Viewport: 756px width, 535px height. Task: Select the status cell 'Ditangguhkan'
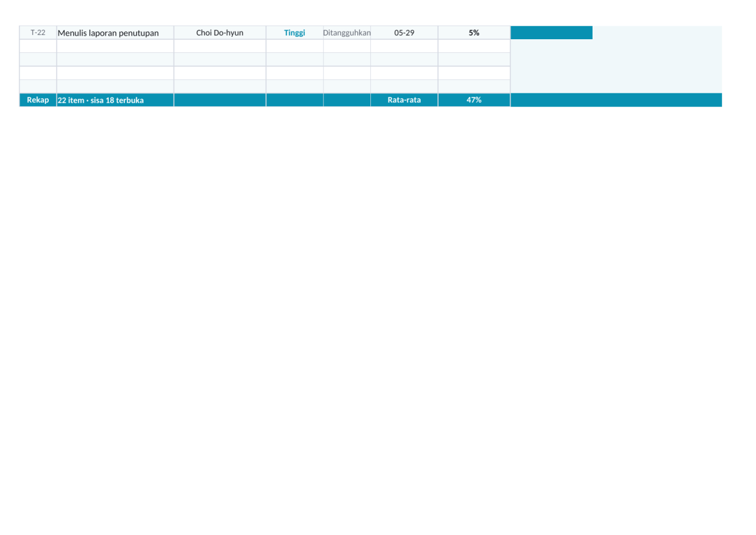[x=347, y=33]
